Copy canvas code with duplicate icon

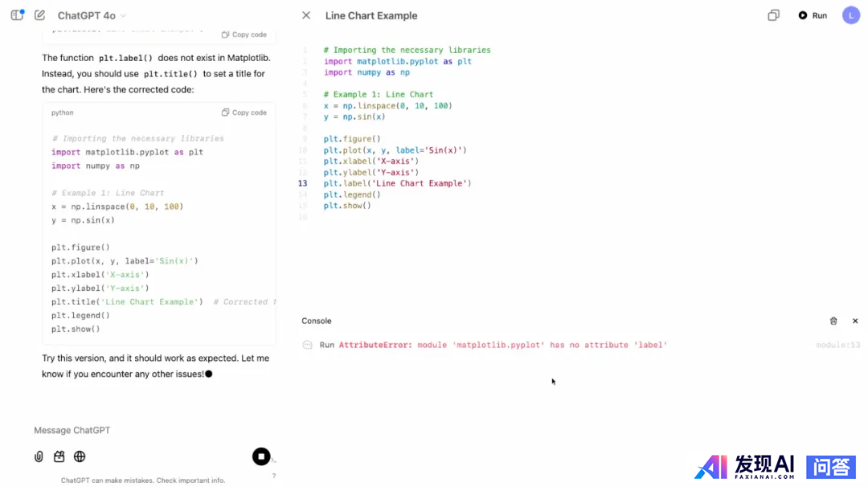pos(773,15)
